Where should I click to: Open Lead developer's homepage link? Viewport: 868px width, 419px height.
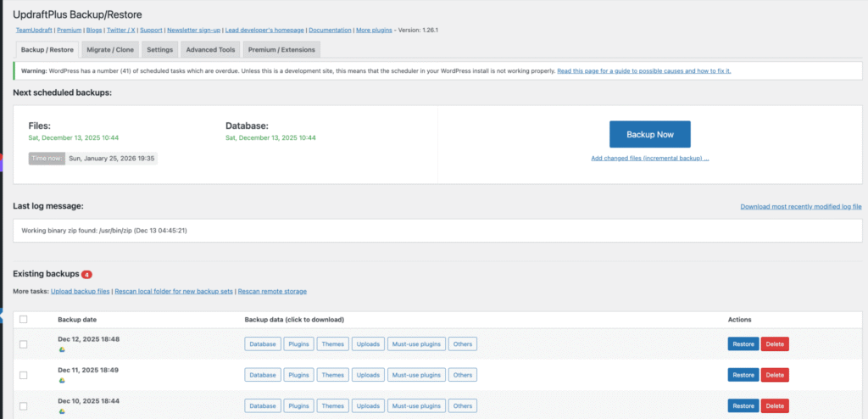[264, 30]
